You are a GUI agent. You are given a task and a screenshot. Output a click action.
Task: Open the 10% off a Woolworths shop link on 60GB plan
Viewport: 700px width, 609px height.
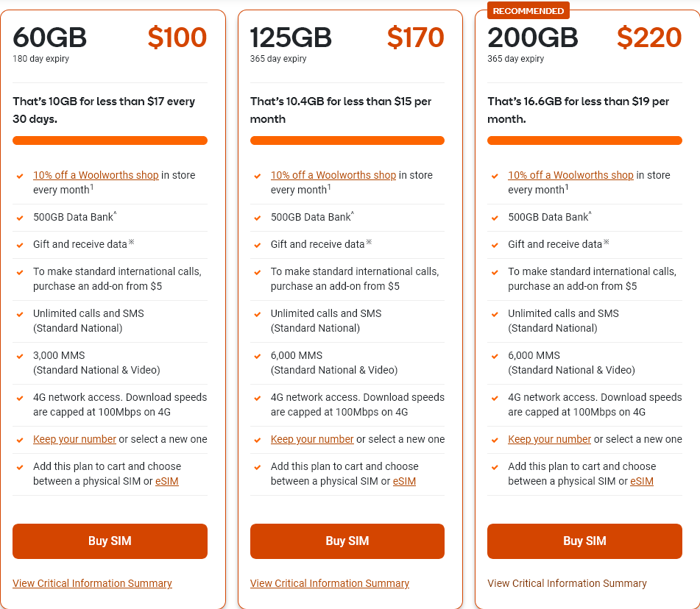coord(95,175)
